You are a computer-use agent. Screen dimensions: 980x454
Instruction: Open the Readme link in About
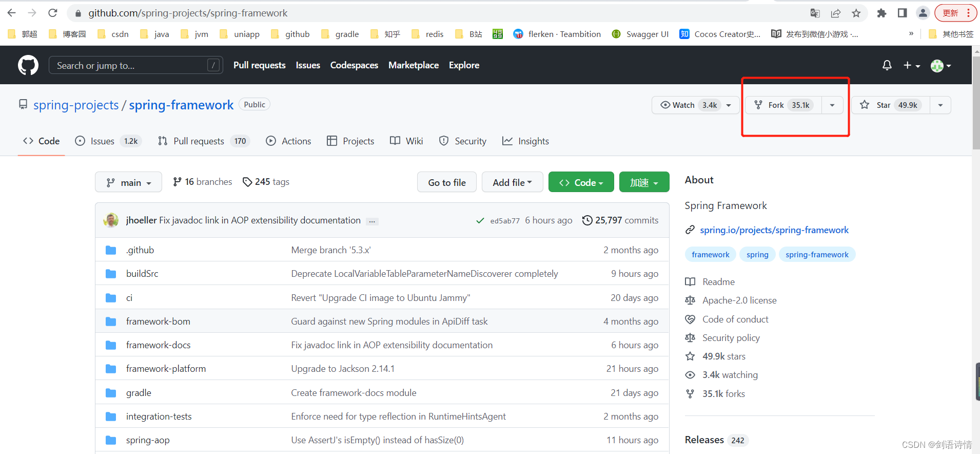[x=718, y=282]
